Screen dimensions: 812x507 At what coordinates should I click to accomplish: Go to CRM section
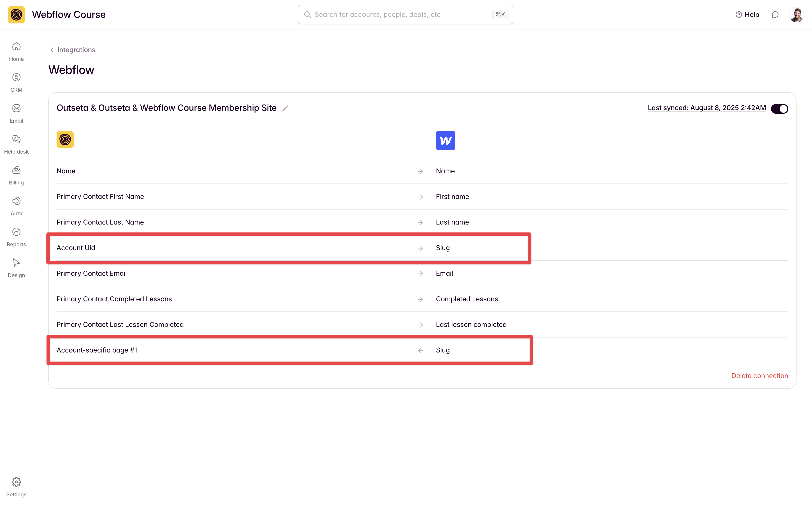click(16, 83)
